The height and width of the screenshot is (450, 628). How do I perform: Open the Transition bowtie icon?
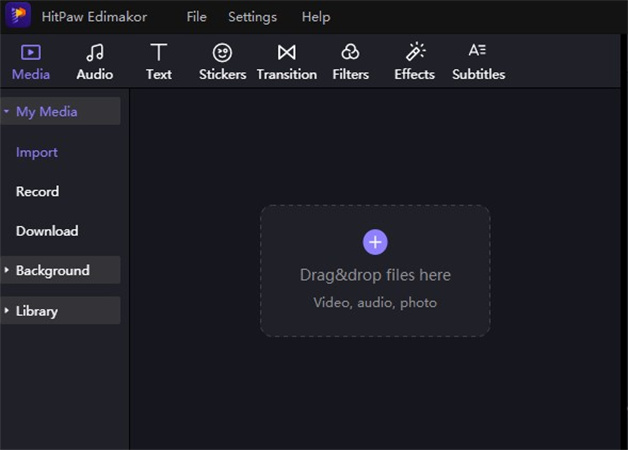pos(286,53)
